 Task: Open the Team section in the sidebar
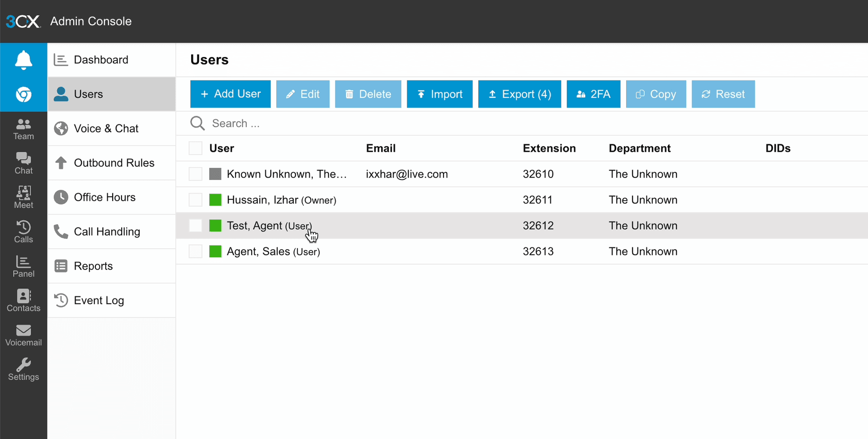click(23, 129)
